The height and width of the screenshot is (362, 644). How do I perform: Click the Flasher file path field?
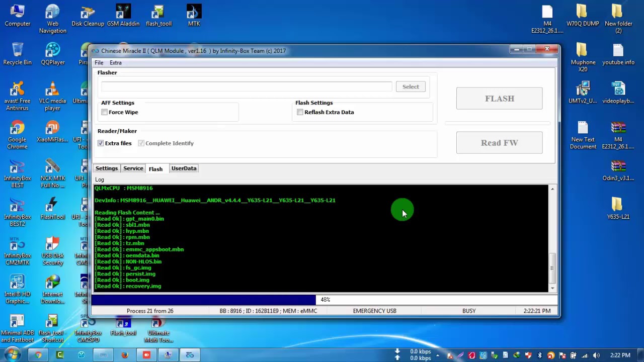pyautogui.click(x=246, y=87)
